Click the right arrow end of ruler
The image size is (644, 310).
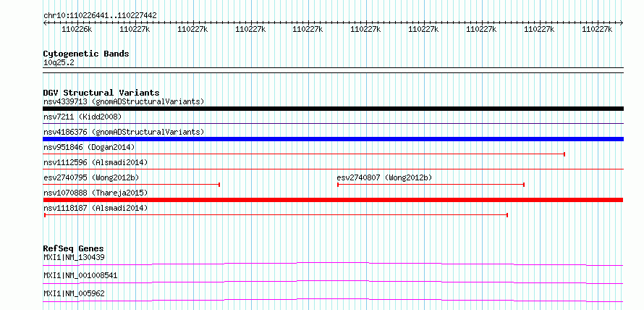[x=622, y=23]
